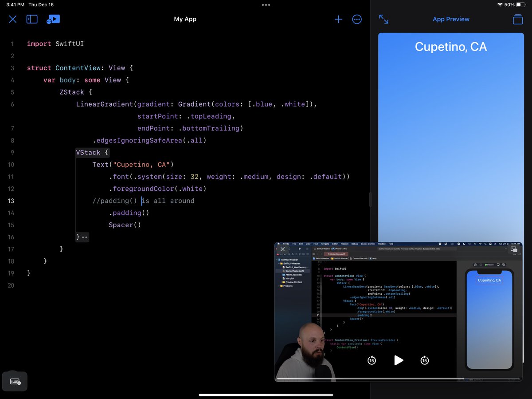Open the guided video walkthrough icon
532x399 pixels.
pyautogui.click(x=53, y=19)
